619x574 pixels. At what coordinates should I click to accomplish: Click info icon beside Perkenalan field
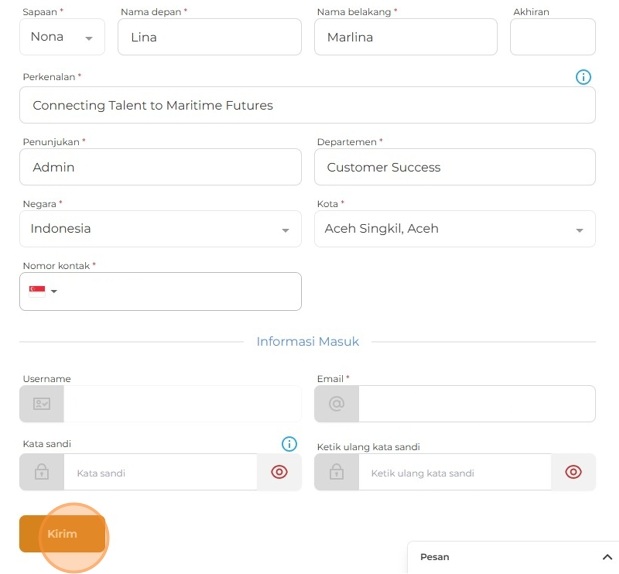tap(583, 77)
